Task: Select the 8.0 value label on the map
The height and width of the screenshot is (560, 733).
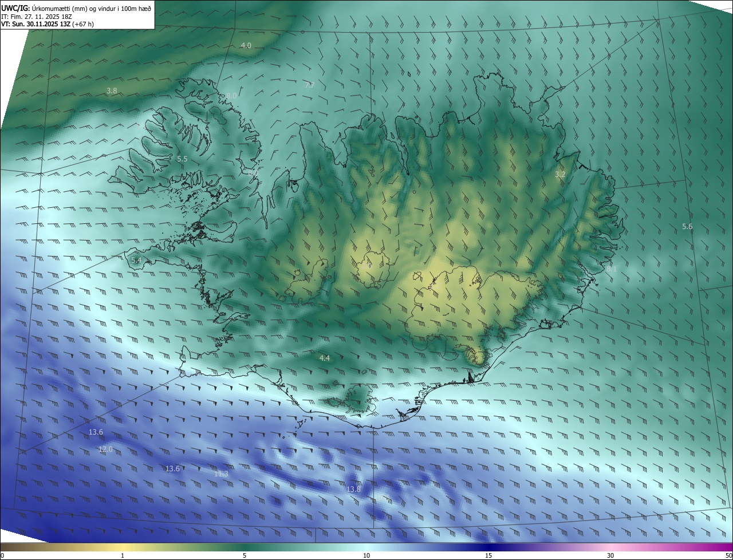Action: click(x=231, y=96)
